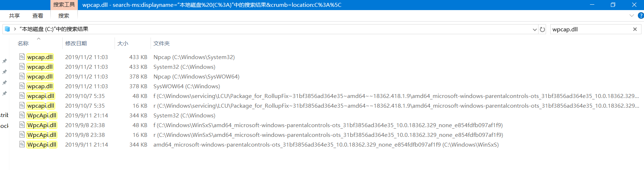Image resolution: width=644 pixels, height=170 pixels.
Task: Click the 文件夹 column header
Action: [161, 43]
